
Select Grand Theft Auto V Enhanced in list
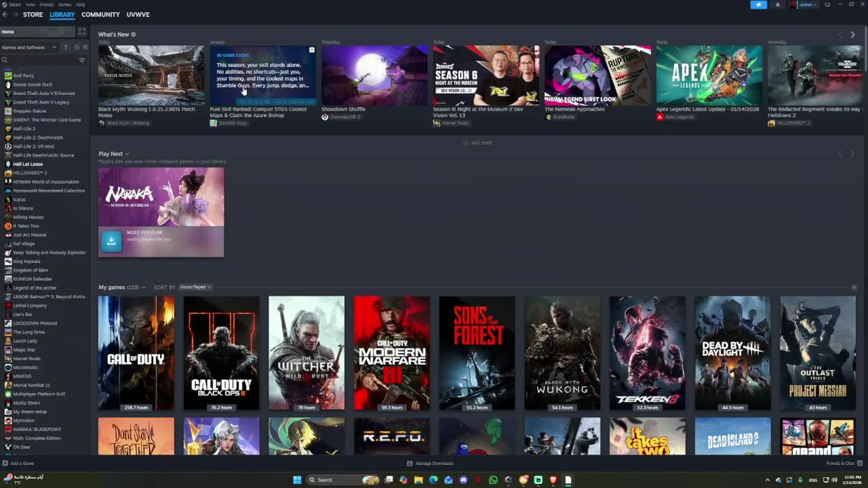[x=44, y=94]
